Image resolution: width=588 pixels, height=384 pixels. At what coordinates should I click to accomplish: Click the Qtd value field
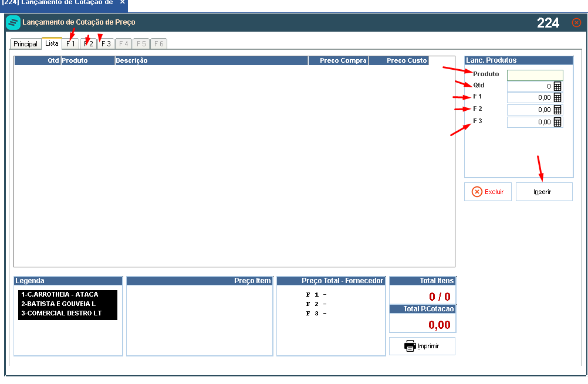[x=530, y=86]
